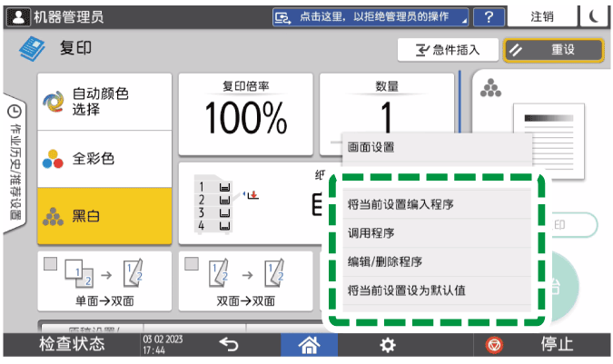The width and height of the screenshot is (613, 364).
Task: Open settings with the gear icon
Action: click(x=388, y=345)
